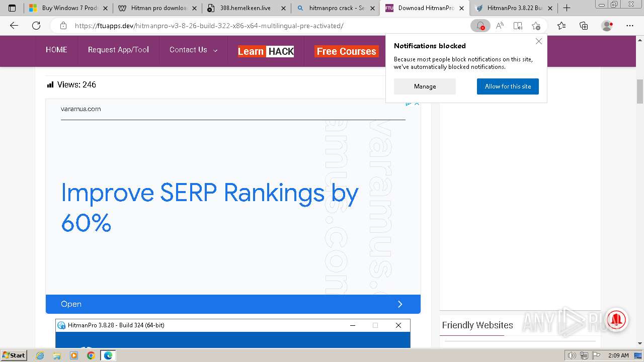This screenshot has width=644, height=362.
Task: Click the taskbar clock showing 2:09 AM
Action: click(x=618, y=355)
